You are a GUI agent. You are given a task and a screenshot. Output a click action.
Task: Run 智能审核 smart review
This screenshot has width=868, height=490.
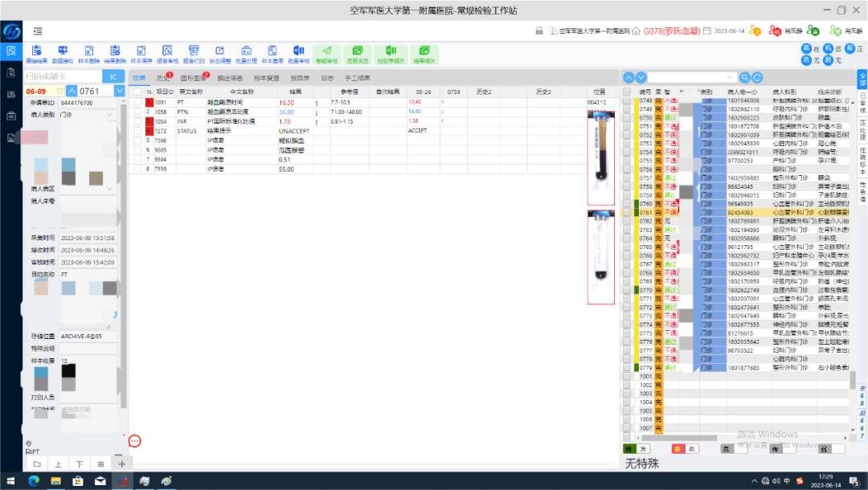326,54
